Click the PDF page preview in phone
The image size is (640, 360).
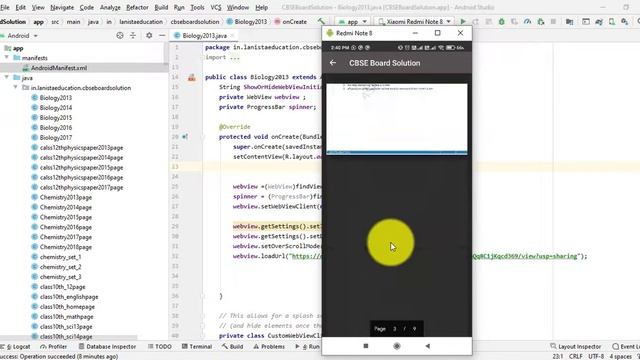point(397,119)
